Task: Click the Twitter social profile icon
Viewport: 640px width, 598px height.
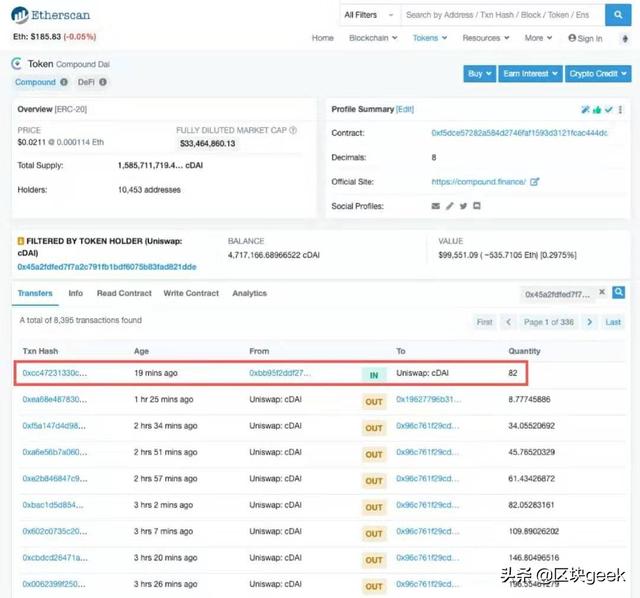Action: [x=463, y=206]
